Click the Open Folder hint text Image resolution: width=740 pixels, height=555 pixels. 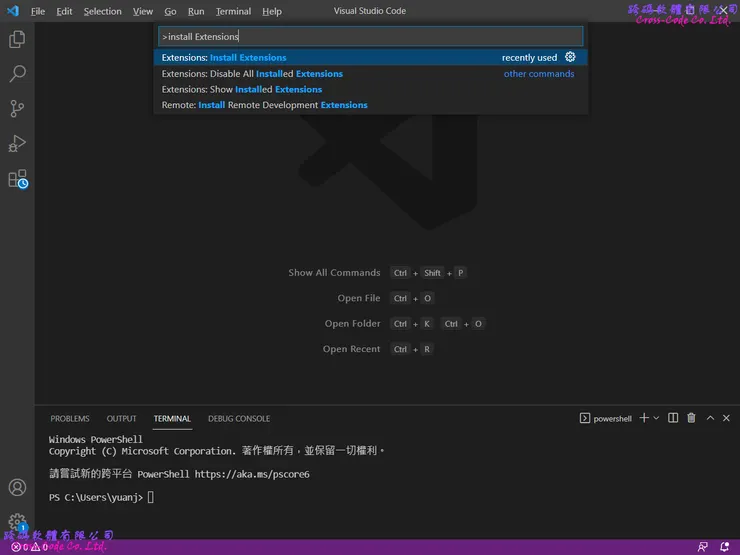coord(352,324)
